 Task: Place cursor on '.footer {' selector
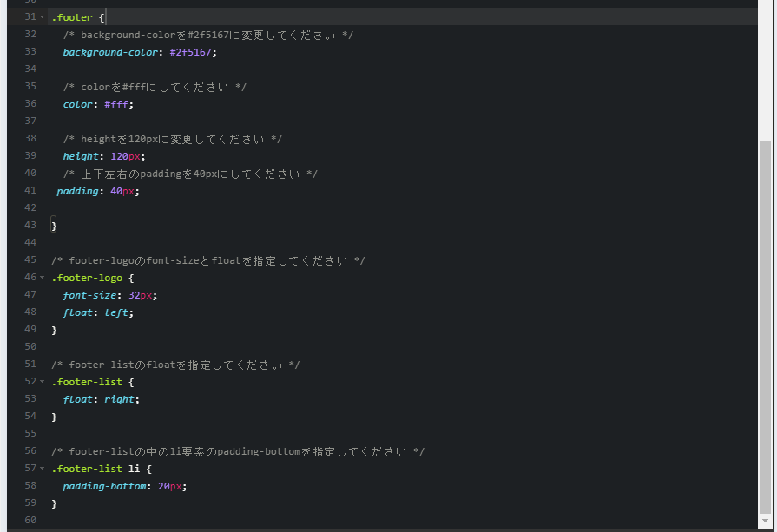[78, 17]
